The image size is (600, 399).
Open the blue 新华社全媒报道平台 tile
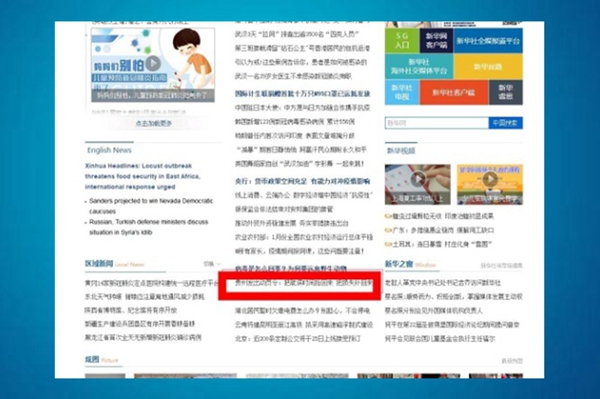(x=488, y=41)
